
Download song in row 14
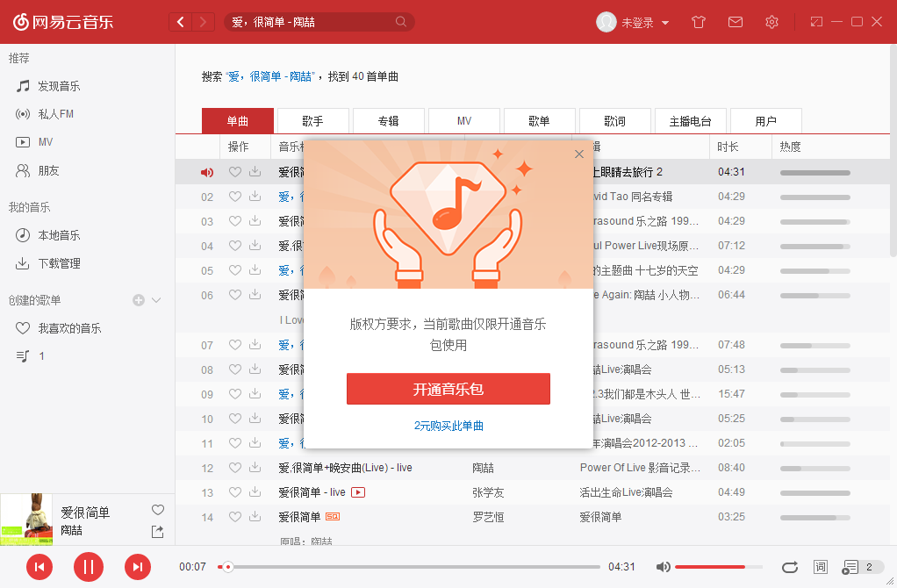tap(255, 517)
